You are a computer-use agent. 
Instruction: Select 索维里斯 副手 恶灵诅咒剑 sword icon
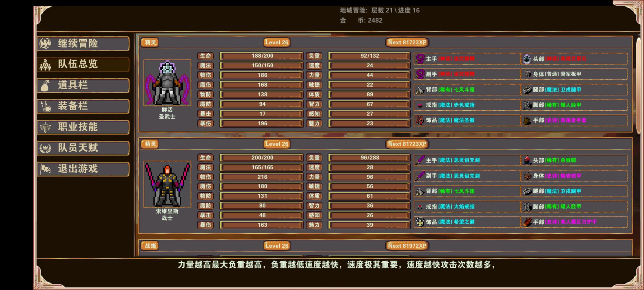coord(420,176)
